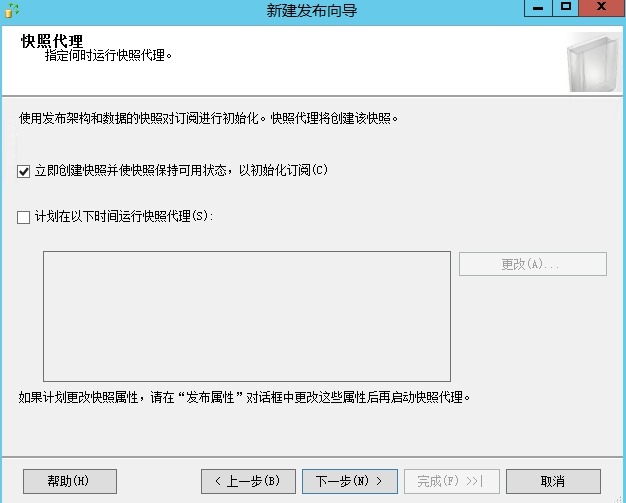
Task: Click the publication wizard graphic in the header
Action: pos(588,62)
